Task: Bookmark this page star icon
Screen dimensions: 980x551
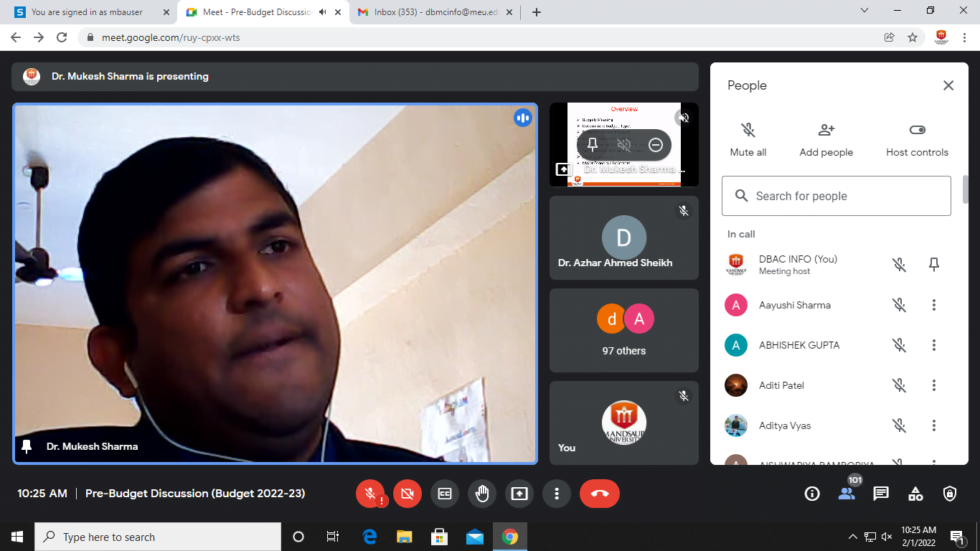Action: (x=913, y=37)
